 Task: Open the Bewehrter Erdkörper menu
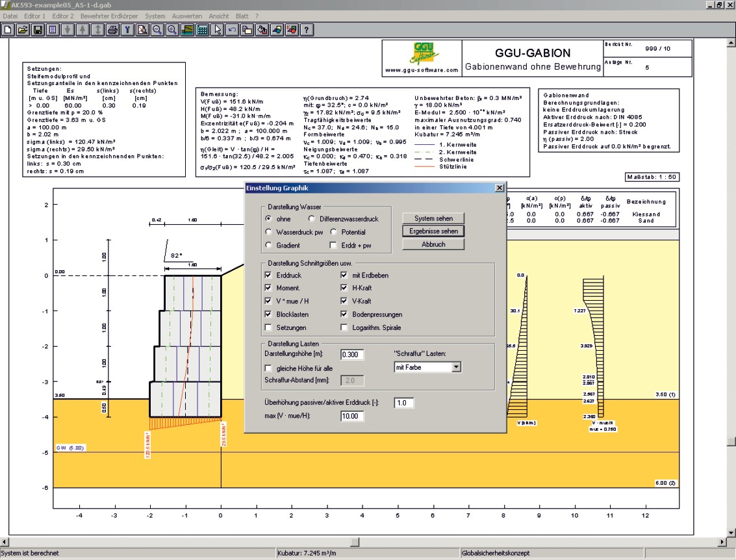(x=108, y=16)
